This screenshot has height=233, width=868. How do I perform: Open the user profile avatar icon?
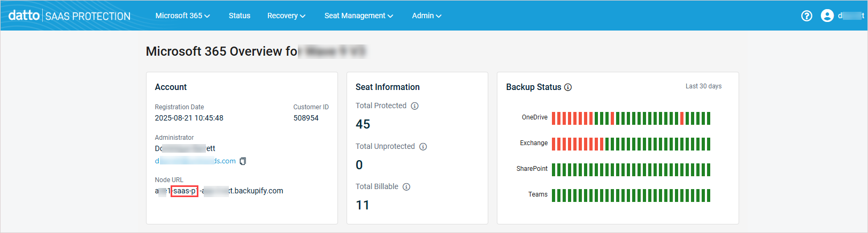(827, 16)
